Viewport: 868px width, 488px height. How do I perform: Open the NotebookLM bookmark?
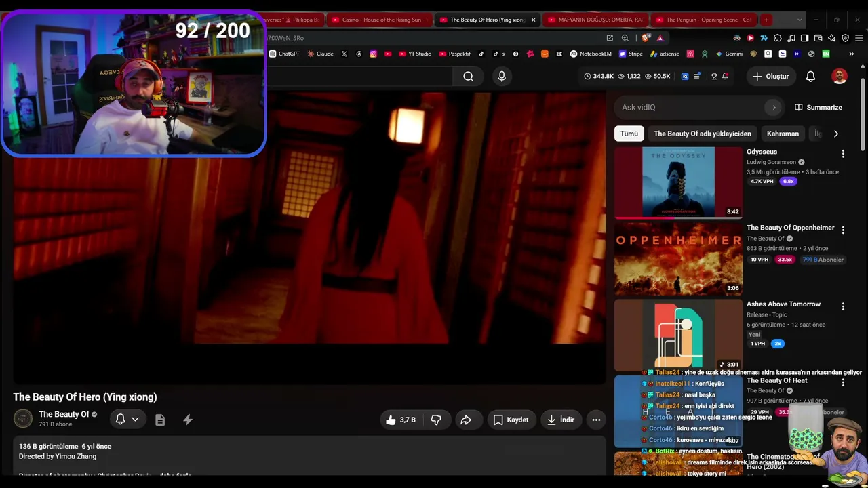coord(591,54)
